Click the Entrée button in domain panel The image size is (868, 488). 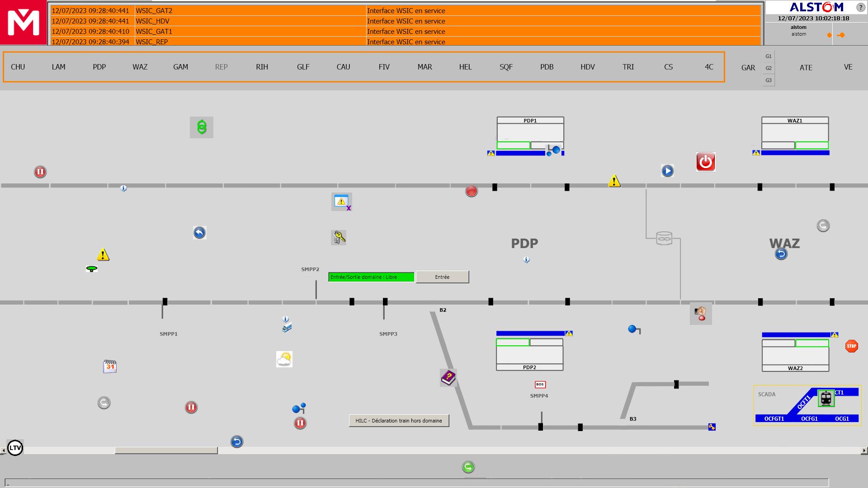coord(441,277)
